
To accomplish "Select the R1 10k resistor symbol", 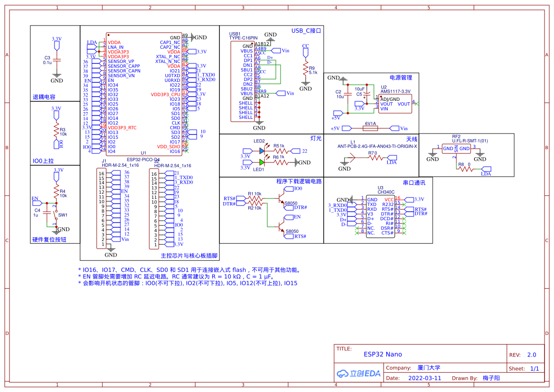I will pyautogui.click(x=255, y=199).
